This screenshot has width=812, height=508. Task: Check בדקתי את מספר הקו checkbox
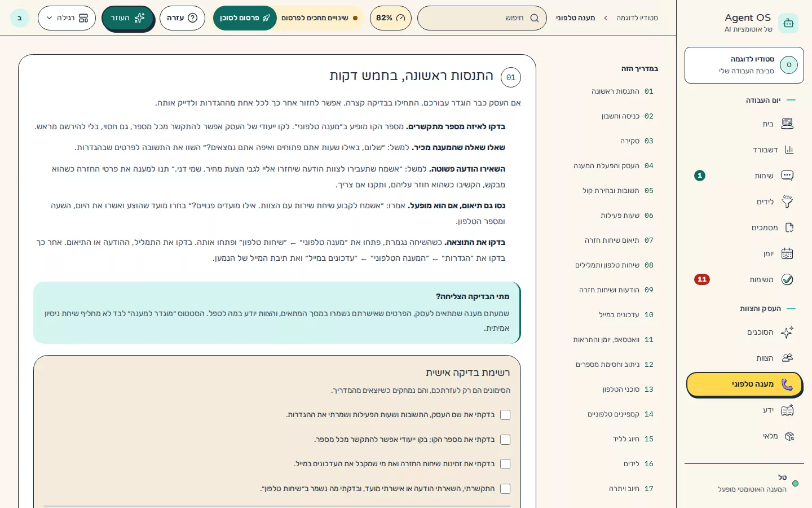coord(505,440)
